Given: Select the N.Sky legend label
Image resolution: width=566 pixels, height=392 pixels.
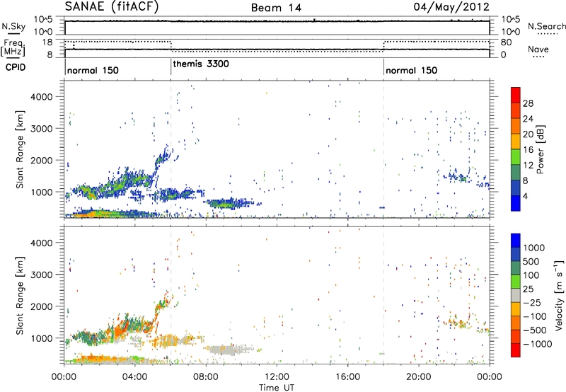Looking at the screenshot, I should click(x=13, y=26).
